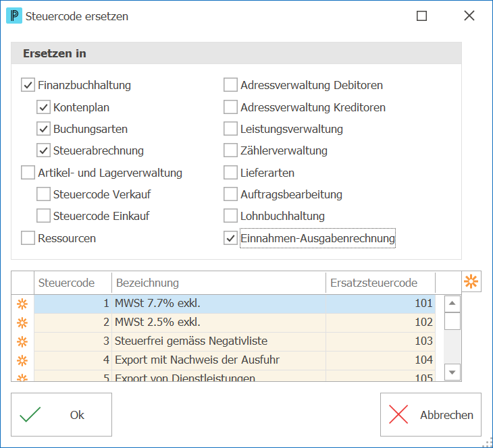The image size is (493, 448).
Task: Tick the Lohnbuchhaltung checkbox
Action: tap(230, 216)
